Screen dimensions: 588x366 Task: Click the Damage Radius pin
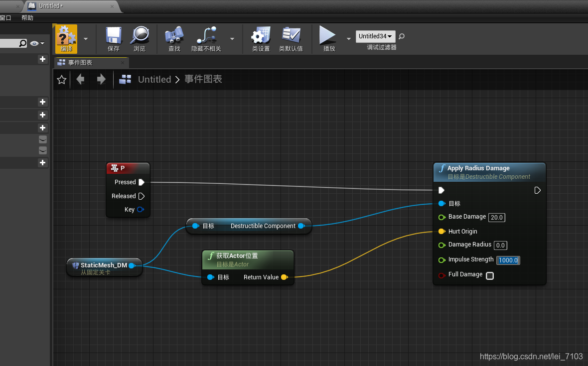tap(442, 245)
